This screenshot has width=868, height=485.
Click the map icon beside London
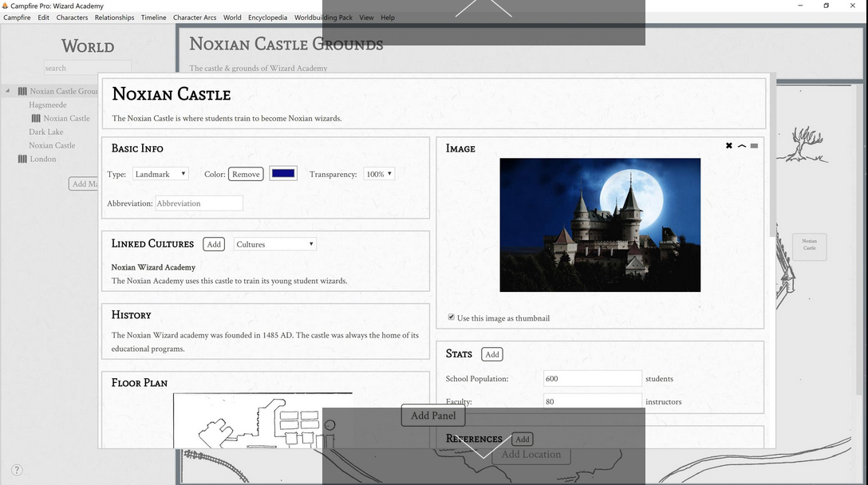pos(22,159)
